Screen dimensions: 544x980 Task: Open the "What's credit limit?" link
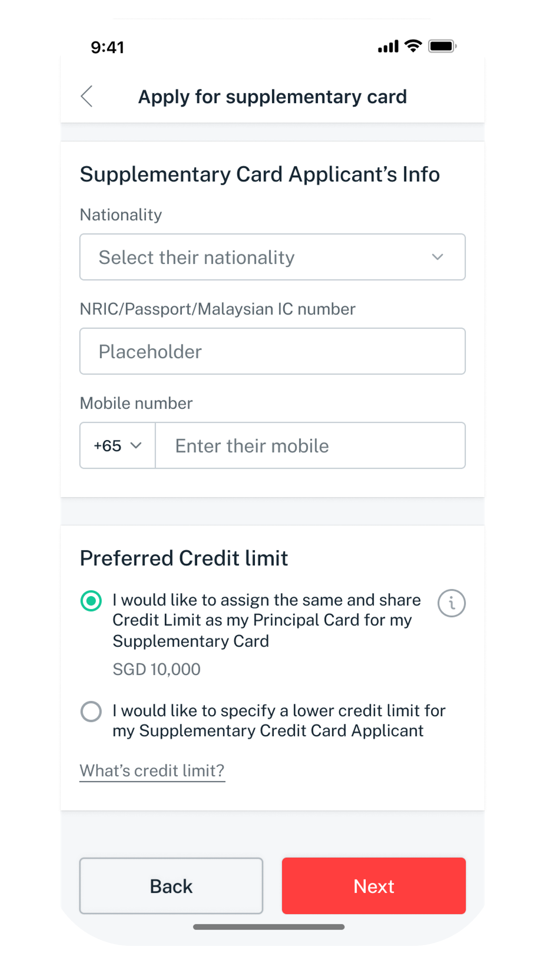point(152,771)
